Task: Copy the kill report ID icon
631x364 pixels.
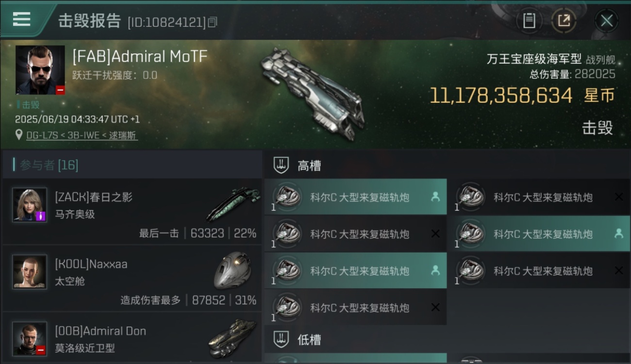Action: point(212,22)
